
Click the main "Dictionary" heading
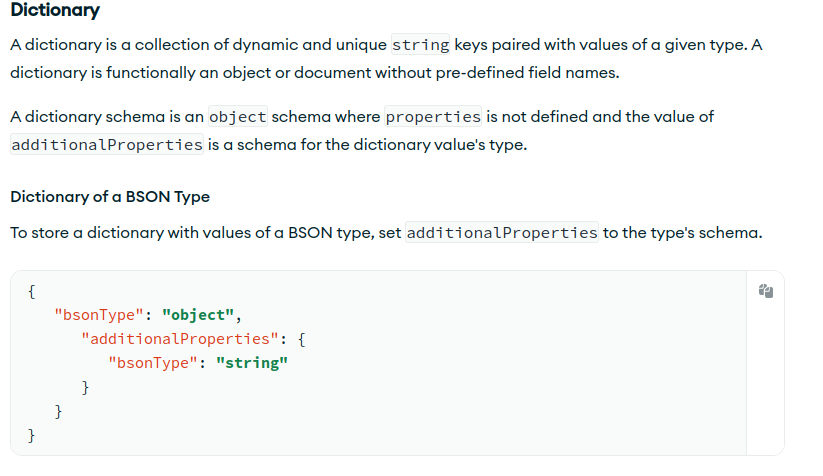click(55, 12)
